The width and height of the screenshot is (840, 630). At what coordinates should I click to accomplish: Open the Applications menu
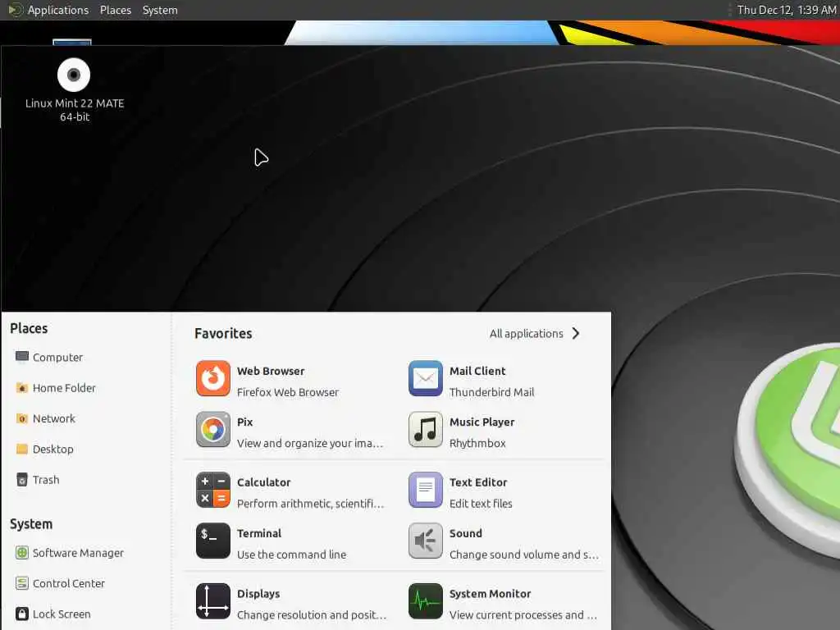pyautogui.click(x=58, y=10)
